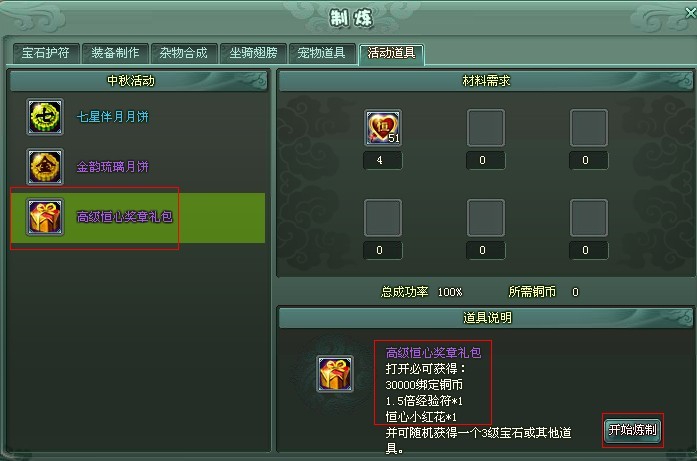The width and height of the screenshot is (697, 461).
Task: Open the 坐骑翅膀 tab
Action: pos(253,53)
